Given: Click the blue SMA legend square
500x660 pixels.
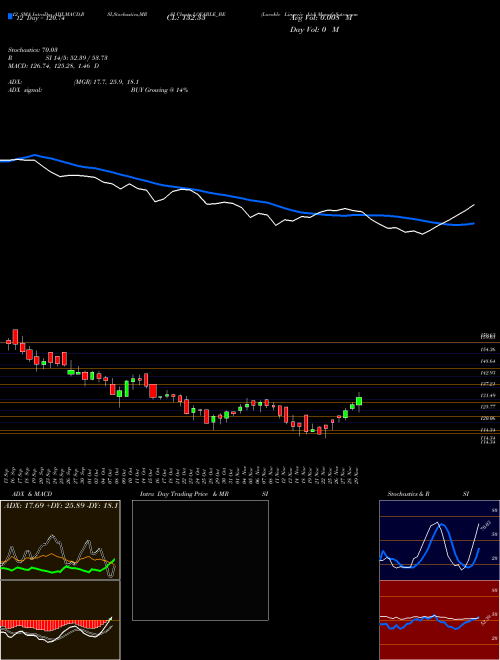Looking at the screenshot, I should pyautogui.click(x=10, y=16).
